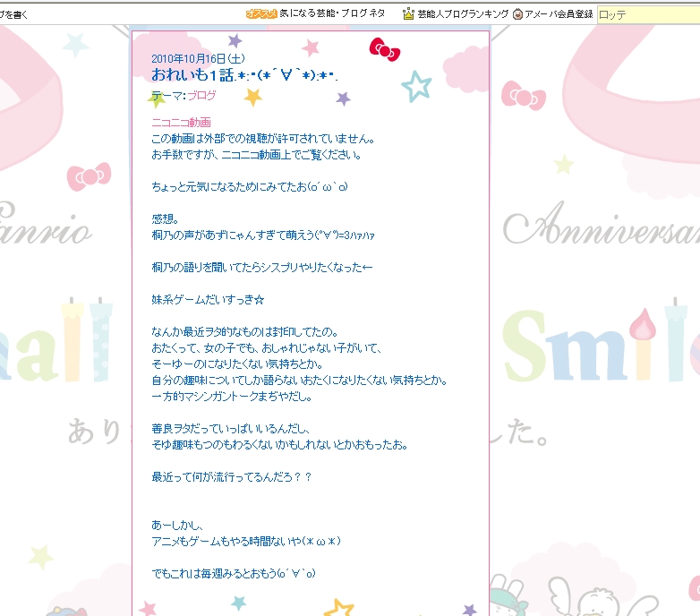Click the line 善良ヲタだっていっぱいいるんだし、

click(x=230, y=429)
